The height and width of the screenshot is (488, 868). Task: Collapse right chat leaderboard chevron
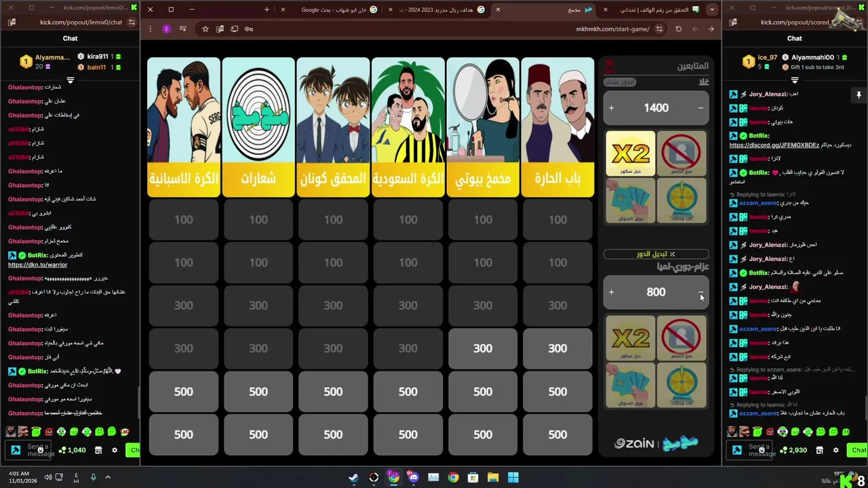[794, 80]
